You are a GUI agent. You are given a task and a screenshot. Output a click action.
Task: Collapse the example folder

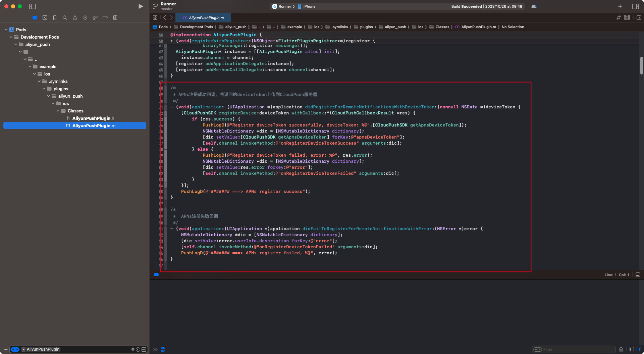[x=30, y=66]
